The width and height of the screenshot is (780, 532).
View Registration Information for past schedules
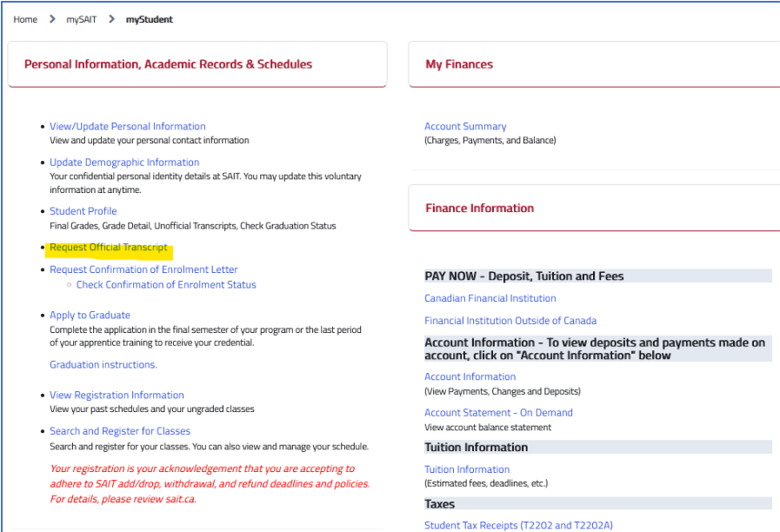[117, 395]
